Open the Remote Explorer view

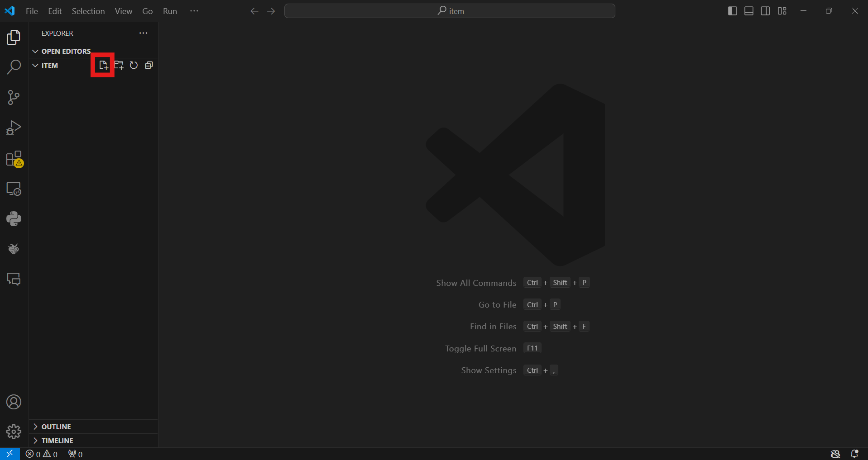pos(14,189)
